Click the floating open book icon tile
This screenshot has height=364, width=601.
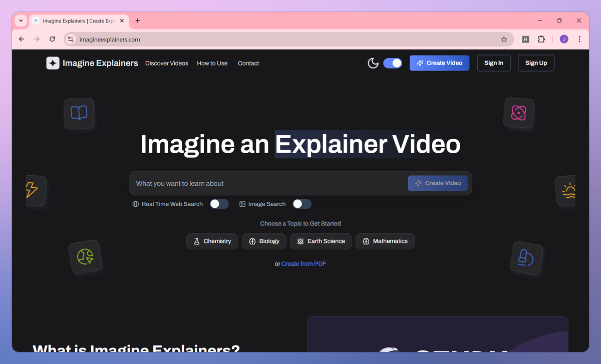[x=79, y=113]
